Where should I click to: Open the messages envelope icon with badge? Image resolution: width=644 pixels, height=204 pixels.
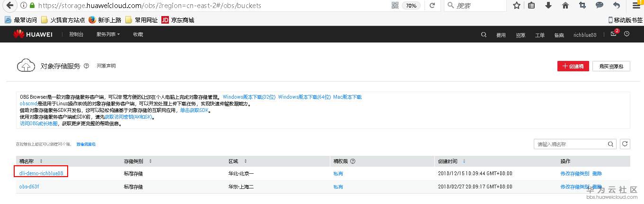pyautogui.click(x=614, y=34)
